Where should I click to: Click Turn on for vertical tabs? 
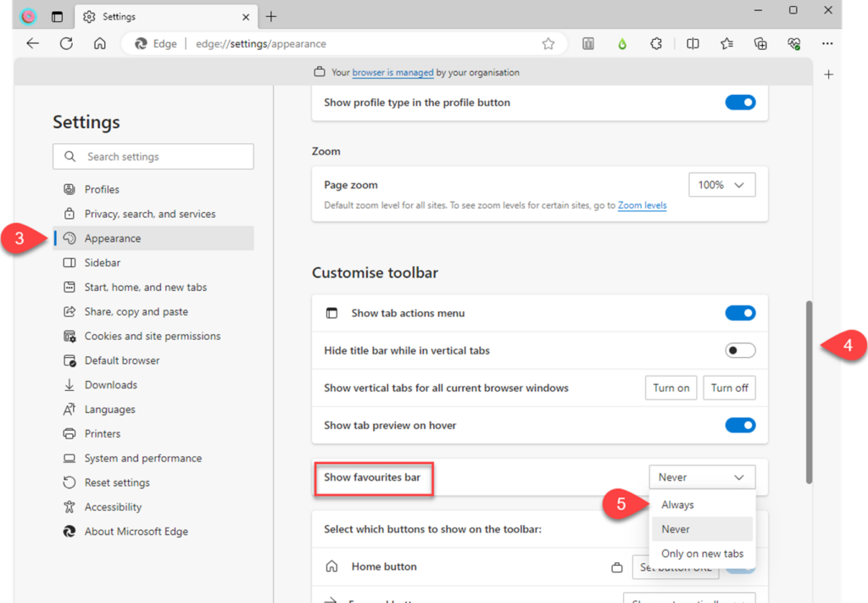671,388
